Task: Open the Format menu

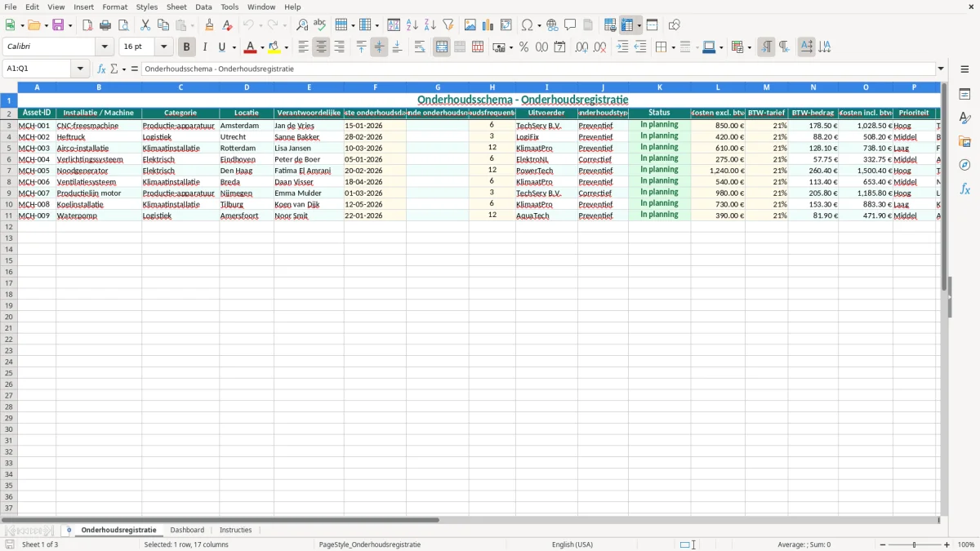Action: (115, 7)
